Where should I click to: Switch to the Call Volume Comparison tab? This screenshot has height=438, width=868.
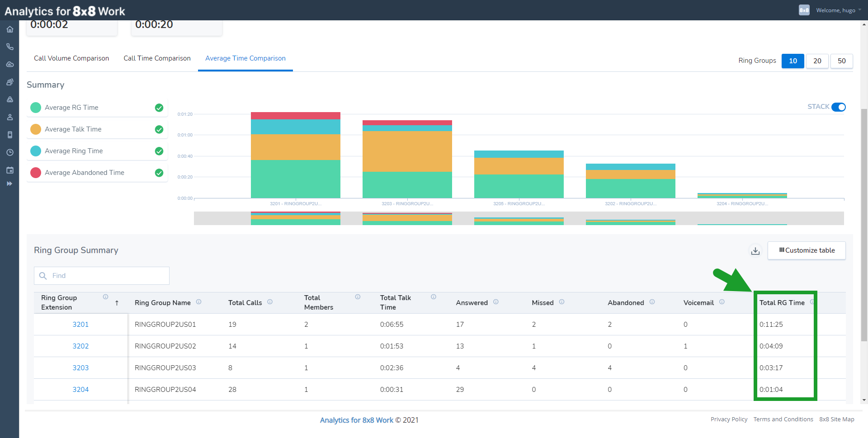[71, 58]
